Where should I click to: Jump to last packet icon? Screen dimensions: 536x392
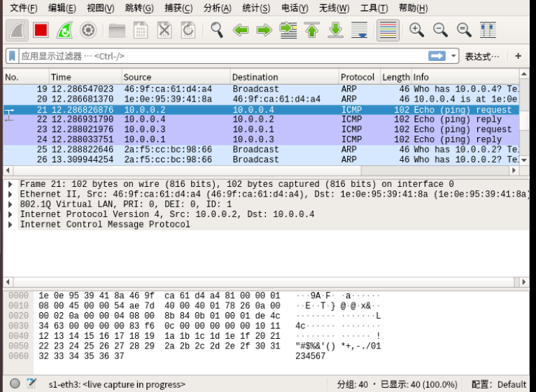point(335,30)
